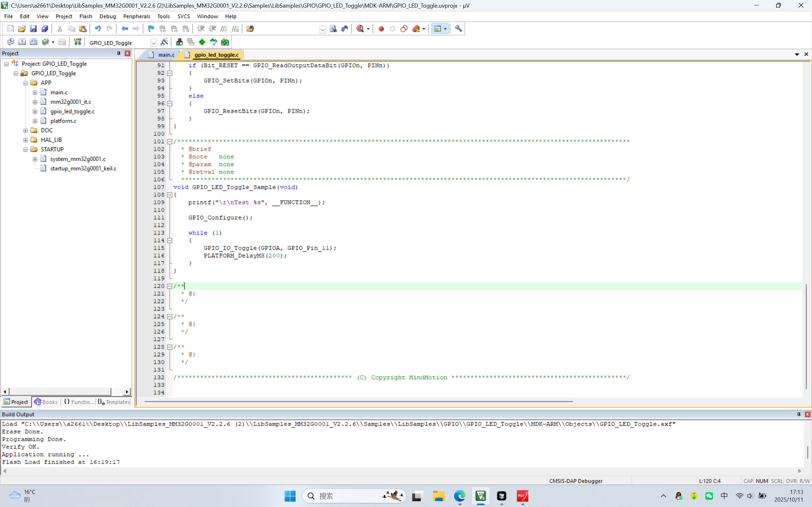Image resolution: width=812 pixels, height=507 pixels.
Task: Collapse the STARTUP folder
Action: [x=25, y=150]
